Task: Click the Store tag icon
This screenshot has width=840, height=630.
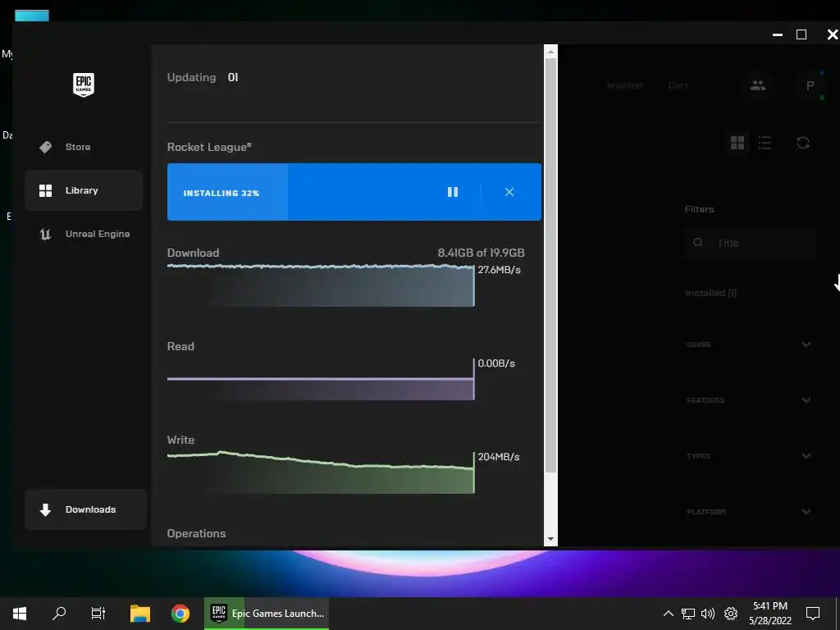Action: point(46,147)
